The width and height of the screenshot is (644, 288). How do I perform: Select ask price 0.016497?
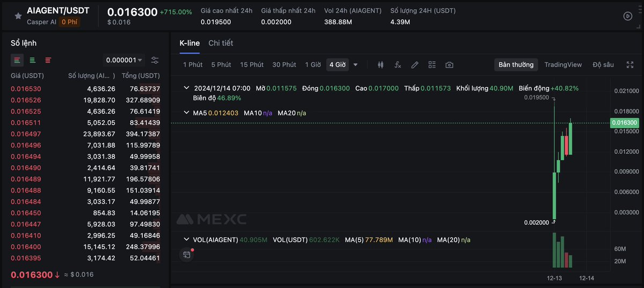(26, 134)
